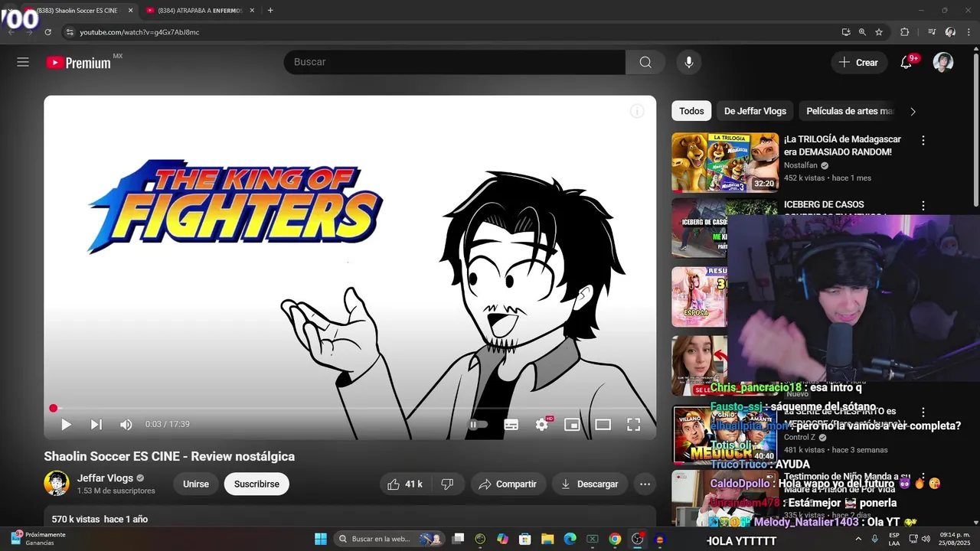Viewport: 980px width, 551px height.
Task: Enter fullscreen mode
Action: click(x=634, y=424)
